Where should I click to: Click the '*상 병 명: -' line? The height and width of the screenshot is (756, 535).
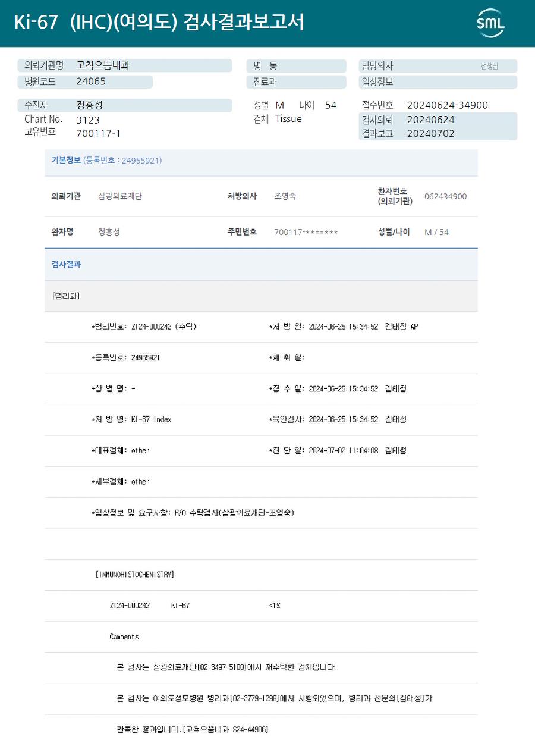pos(113,388)
